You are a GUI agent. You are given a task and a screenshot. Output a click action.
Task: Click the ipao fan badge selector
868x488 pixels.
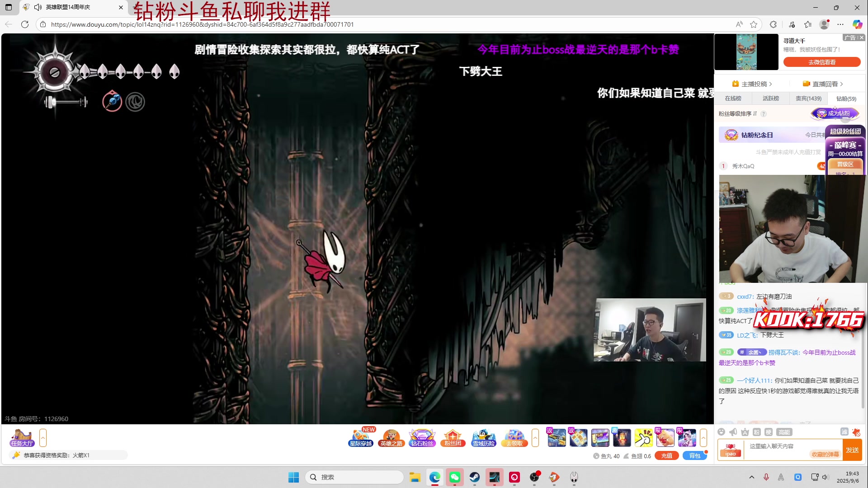coord(731,450)
